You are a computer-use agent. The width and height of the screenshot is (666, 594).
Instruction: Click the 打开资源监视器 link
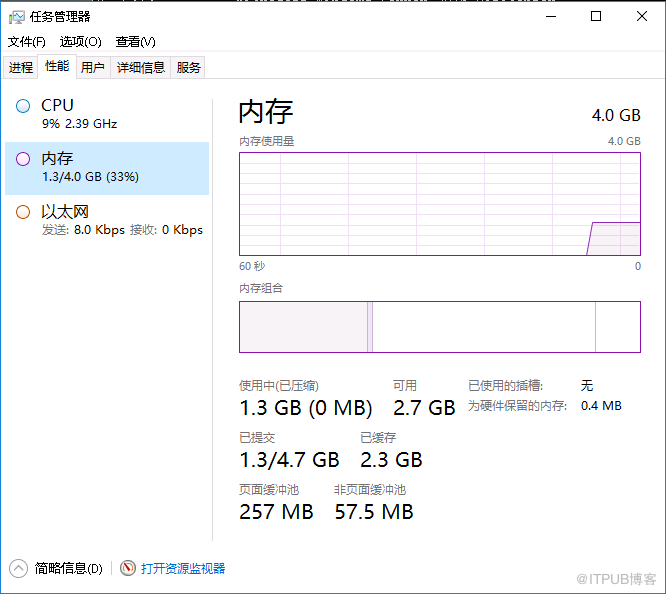(183, 568)
